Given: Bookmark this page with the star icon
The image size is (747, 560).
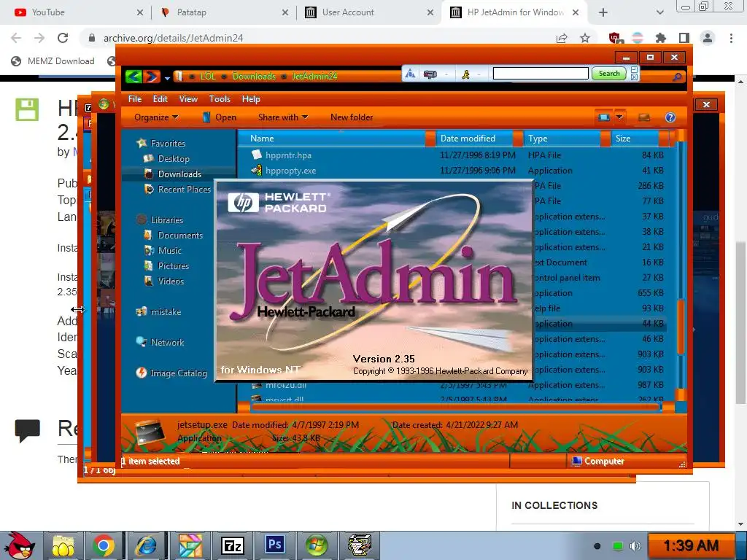Looking at the screenshot, I should (585, 38).
